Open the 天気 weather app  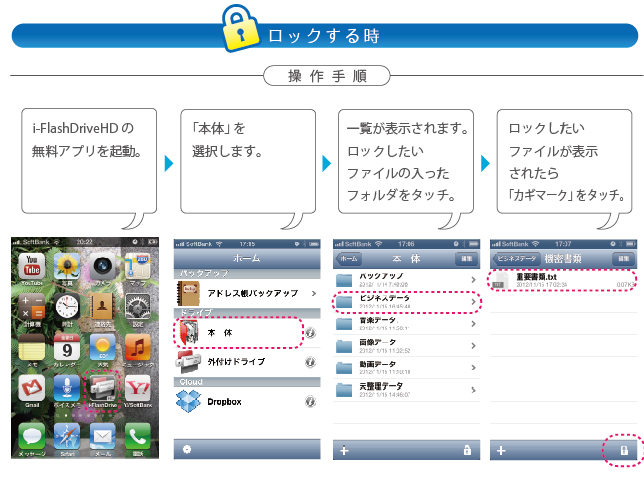(102, 347)
